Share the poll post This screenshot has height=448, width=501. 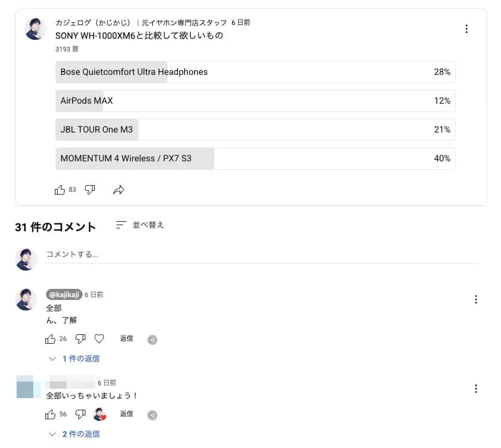(119, 190)
